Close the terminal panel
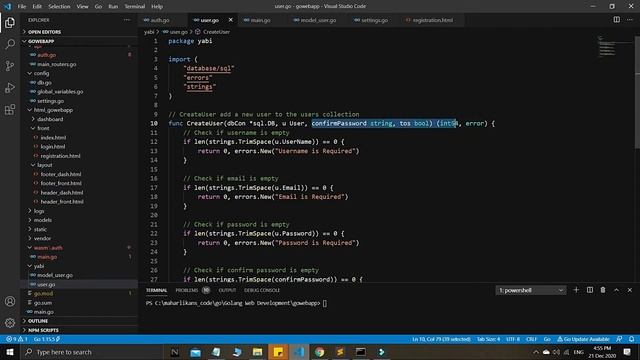This screenshot has width=640, height=360. click(630, 290)
